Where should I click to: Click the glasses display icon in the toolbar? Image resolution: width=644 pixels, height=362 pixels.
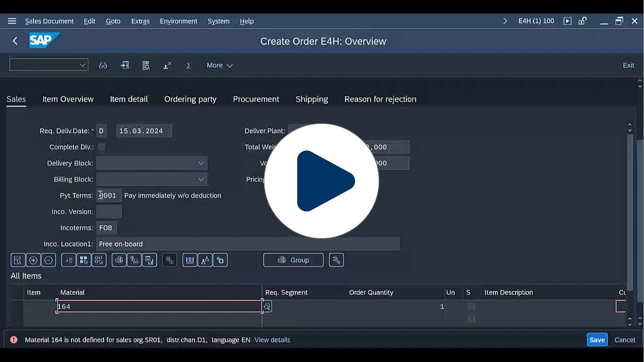pyautogui.click(x=103, y=65)
